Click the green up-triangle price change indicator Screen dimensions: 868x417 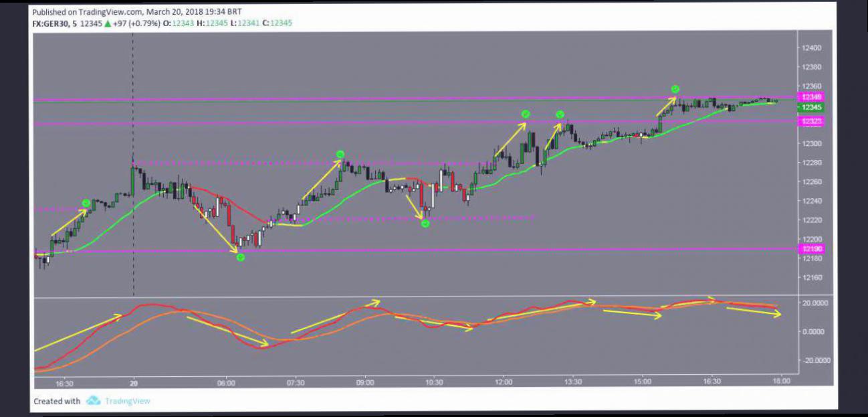click(107, 23)
